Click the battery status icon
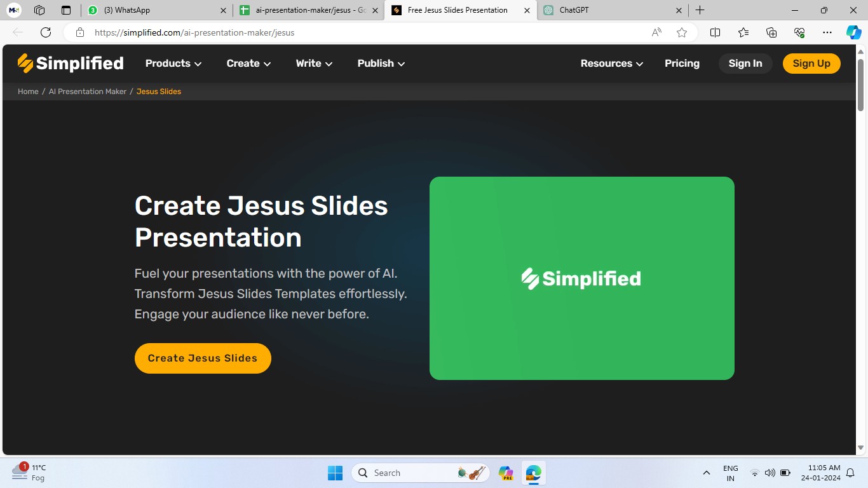The width and height of the screenshot is (868, 488). point(785,473)
